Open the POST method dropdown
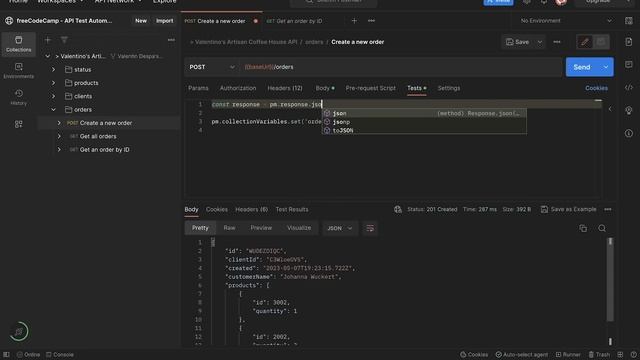The width and height of the screenshot is (640, 360). click(211, 67)
